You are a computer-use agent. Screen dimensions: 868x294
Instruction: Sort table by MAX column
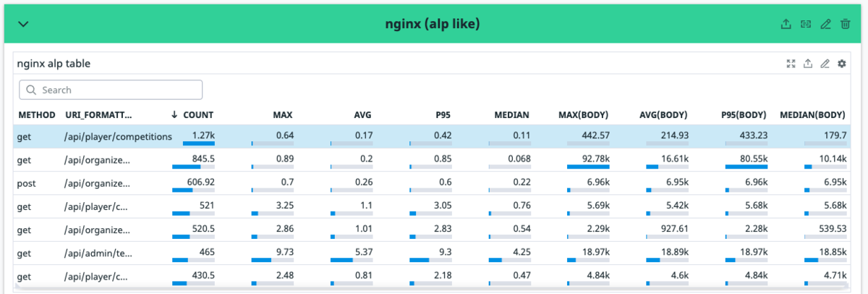[x=283, y=114]
